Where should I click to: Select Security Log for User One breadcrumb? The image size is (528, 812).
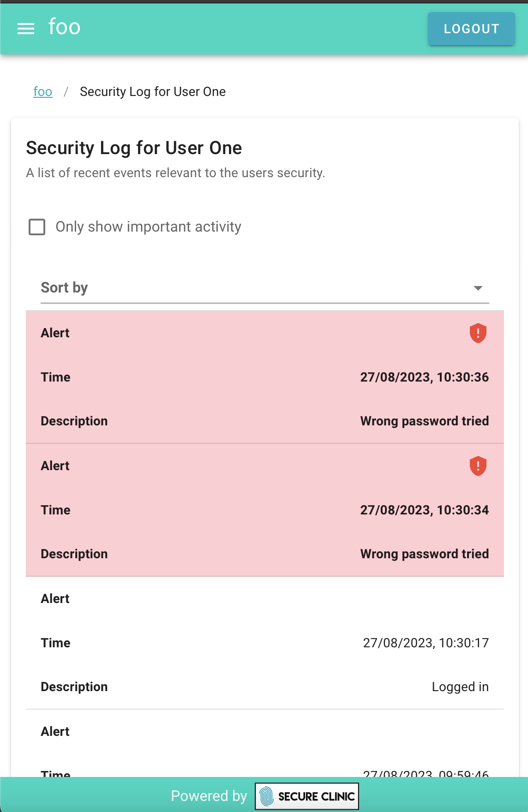click(x=152, y=92)
